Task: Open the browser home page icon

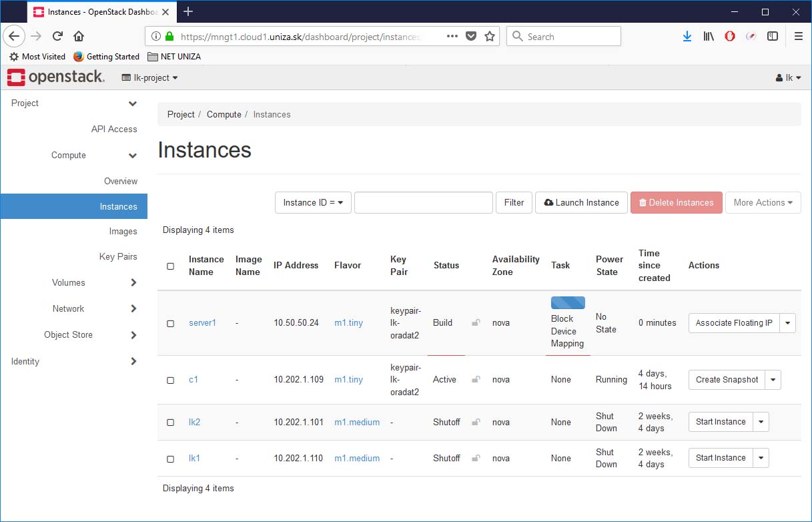Action: point(79,37)
